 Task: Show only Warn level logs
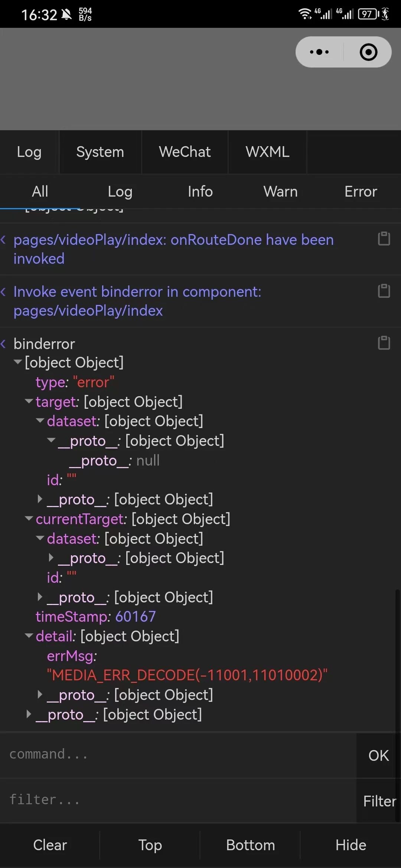280,191
